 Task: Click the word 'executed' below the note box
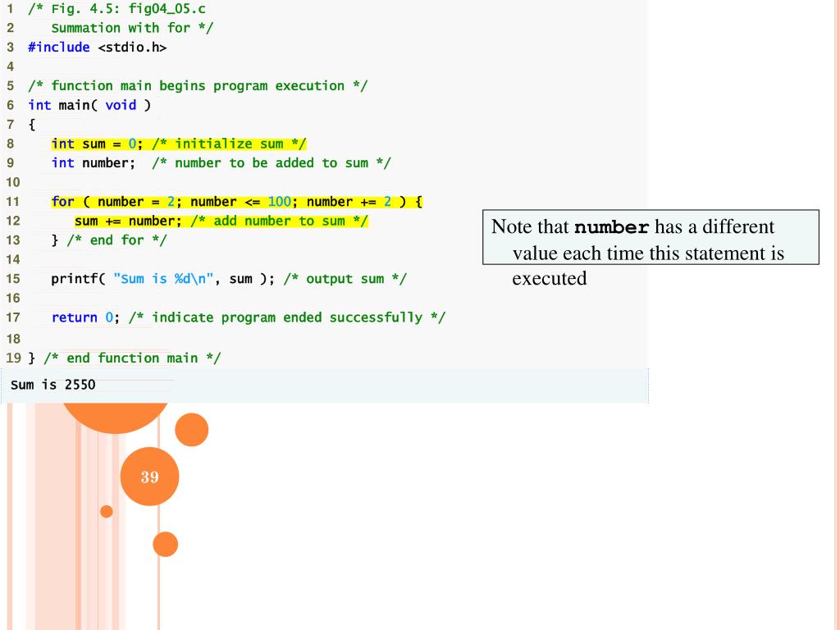coord(549,278)
